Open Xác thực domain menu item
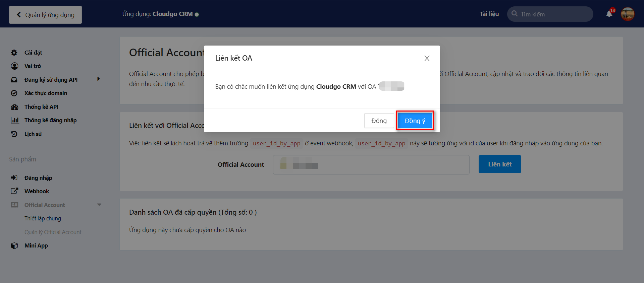644x283 pixels. click(46, 93)
